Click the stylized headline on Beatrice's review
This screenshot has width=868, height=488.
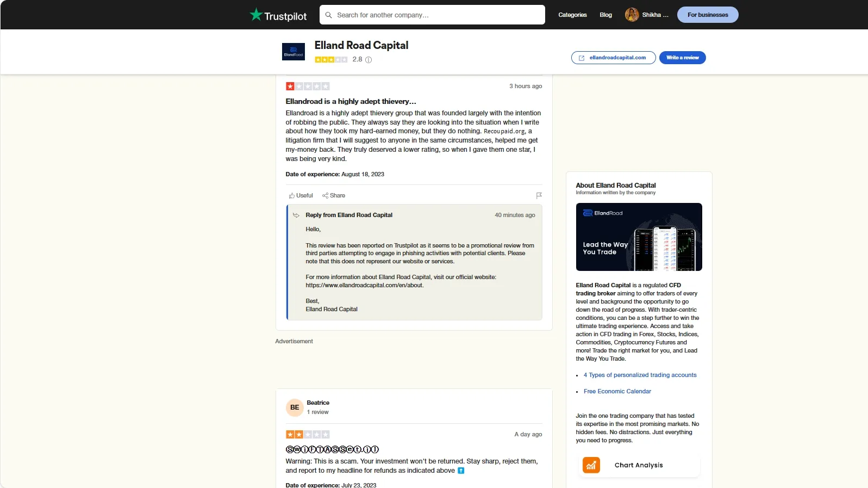click(332, 449)
